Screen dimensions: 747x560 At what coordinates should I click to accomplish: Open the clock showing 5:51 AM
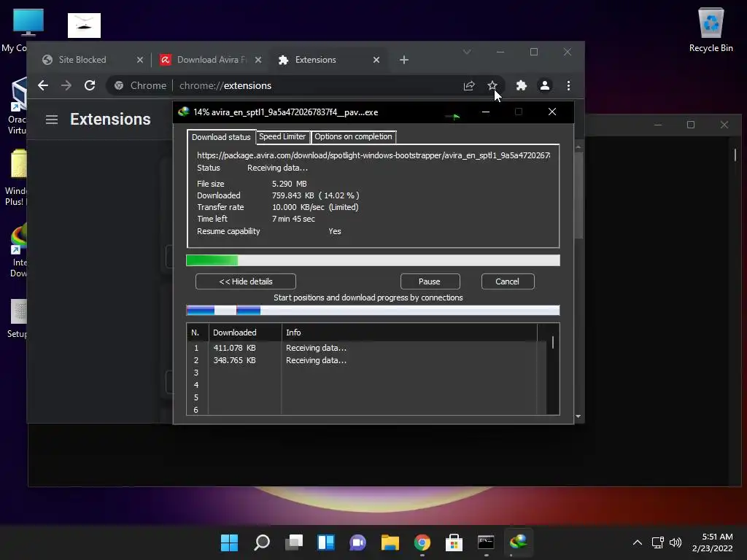712,542
